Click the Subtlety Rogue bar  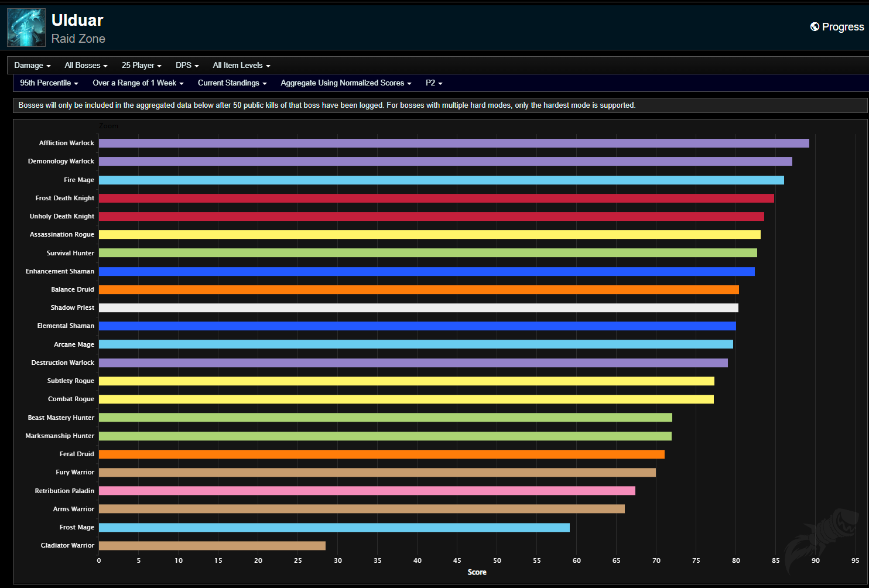click(406, 381)
